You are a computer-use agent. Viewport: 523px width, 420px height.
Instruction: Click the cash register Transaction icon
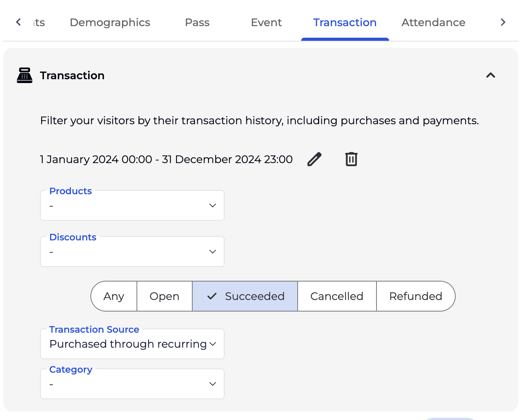tap(25, 75)
